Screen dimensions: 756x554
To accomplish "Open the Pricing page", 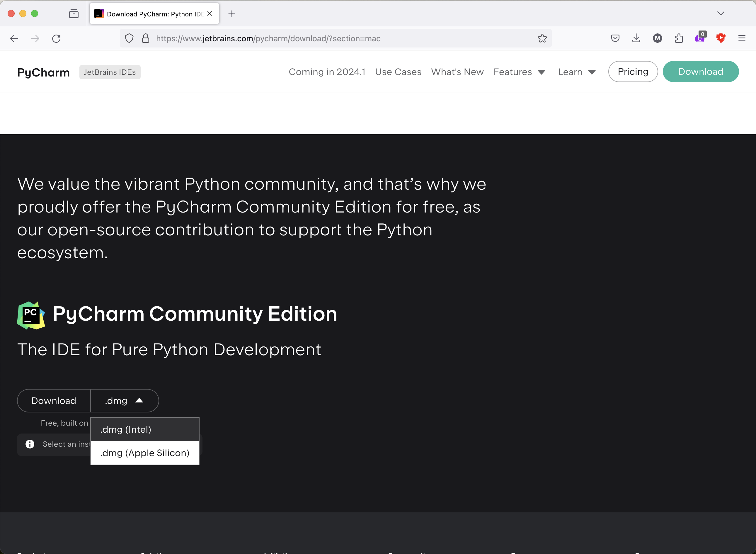I will click(x=633, y=72).
